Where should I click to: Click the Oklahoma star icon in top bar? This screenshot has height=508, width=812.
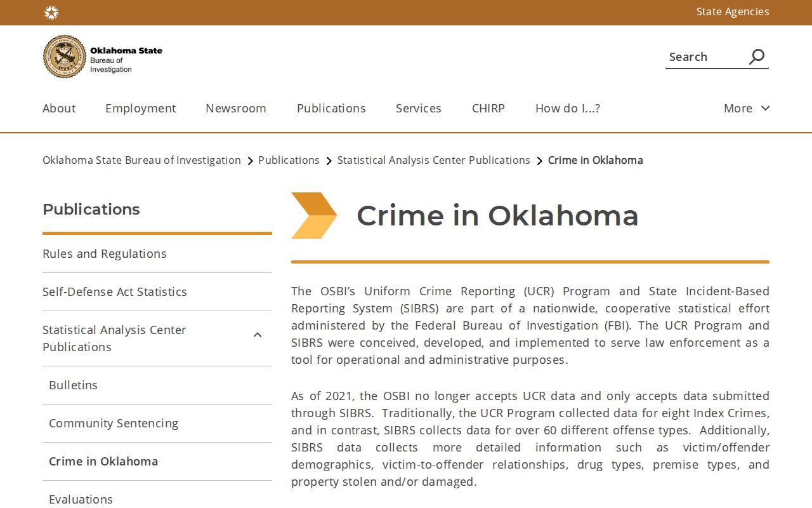click(x=51, y=12)
